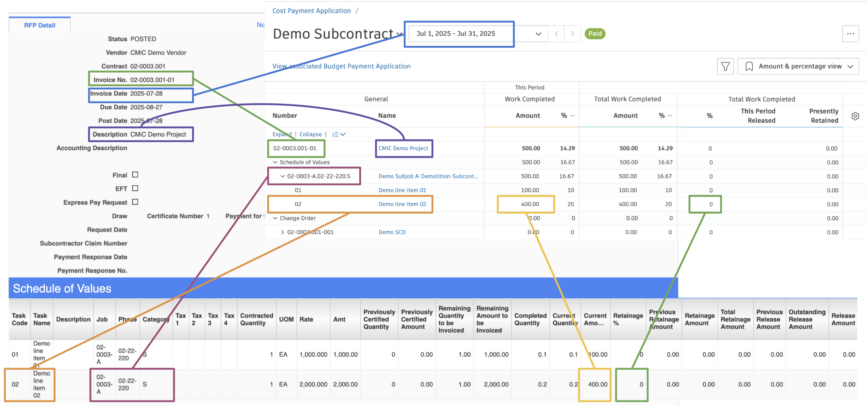The image size is (868, 406).
Task: Click the Release Amount column header
Action: point(843,320)
